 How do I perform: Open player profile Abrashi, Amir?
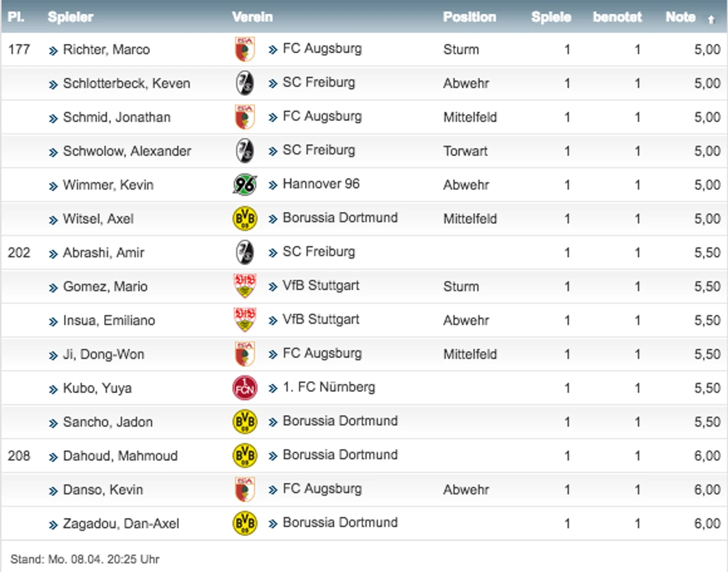pyautogui.click(x=103, y=253)
